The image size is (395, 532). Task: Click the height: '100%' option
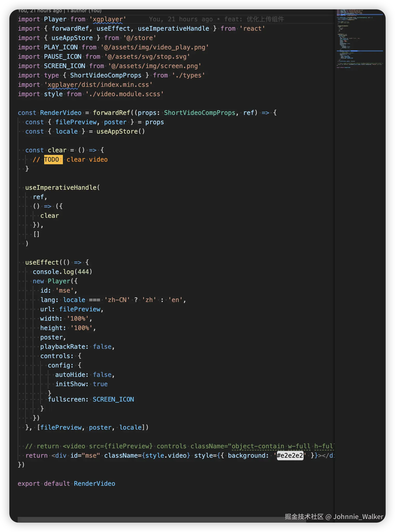[68, 328]
